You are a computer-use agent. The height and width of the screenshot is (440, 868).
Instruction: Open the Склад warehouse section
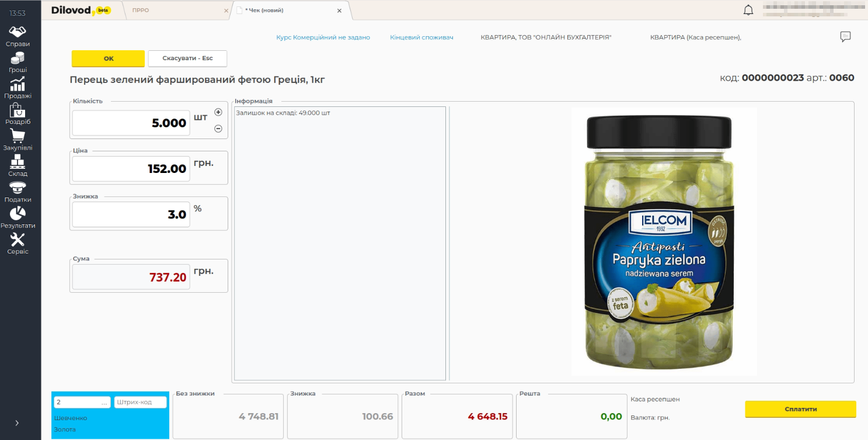[x=18, y=166]
